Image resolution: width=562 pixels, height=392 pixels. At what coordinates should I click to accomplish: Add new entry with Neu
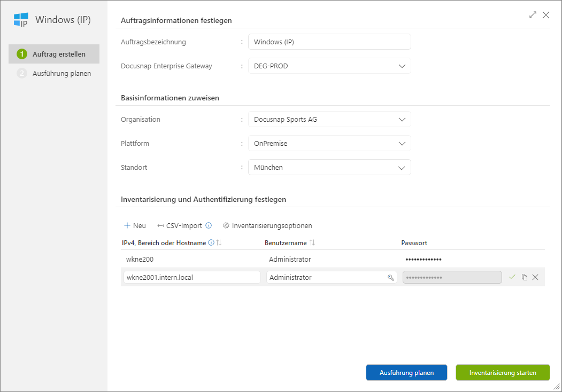tap(135, 225)
